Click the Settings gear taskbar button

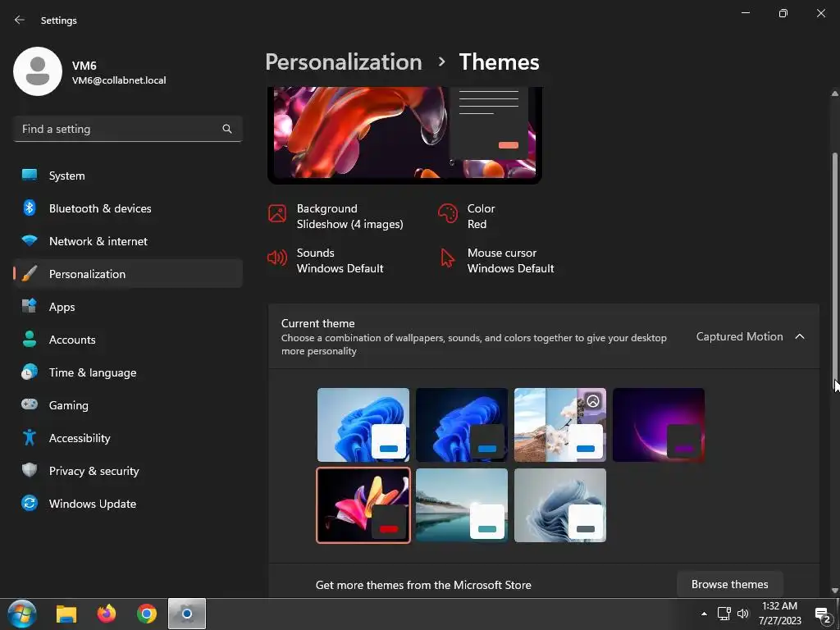187,614
